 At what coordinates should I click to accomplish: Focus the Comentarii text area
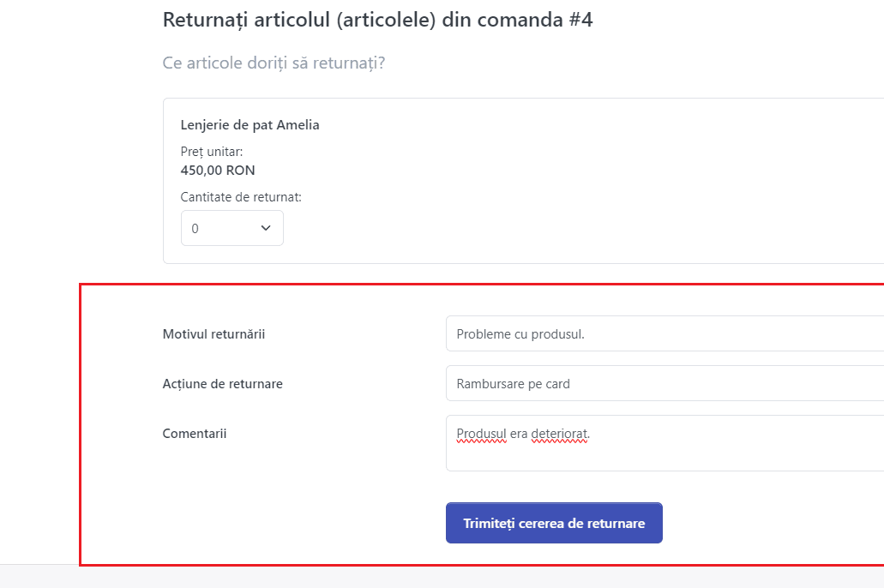[665, 443]
